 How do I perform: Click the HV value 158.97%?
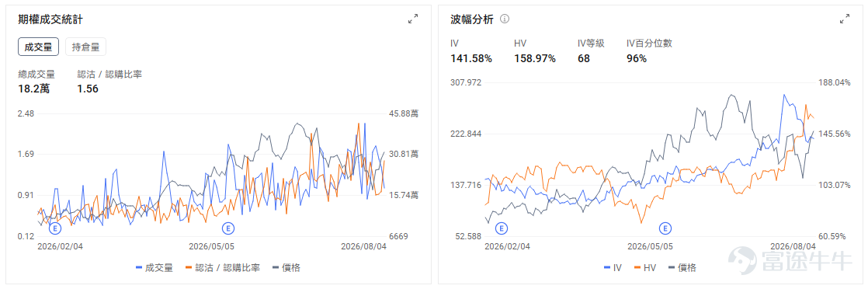(535, 59)
